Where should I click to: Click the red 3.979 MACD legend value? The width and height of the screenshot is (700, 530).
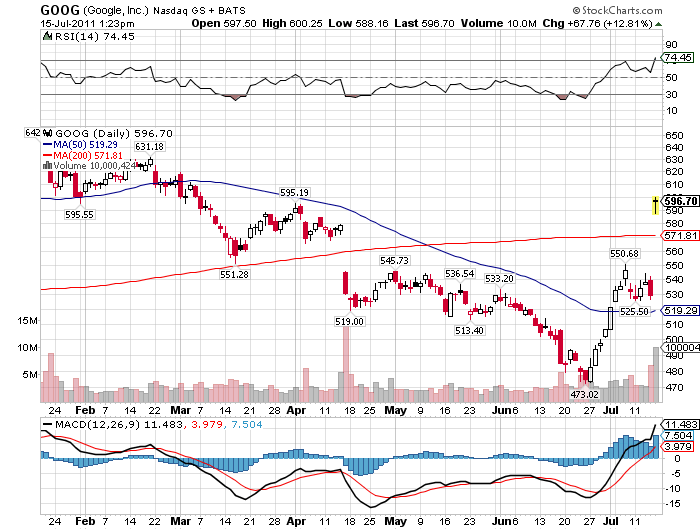pos(207,425)
